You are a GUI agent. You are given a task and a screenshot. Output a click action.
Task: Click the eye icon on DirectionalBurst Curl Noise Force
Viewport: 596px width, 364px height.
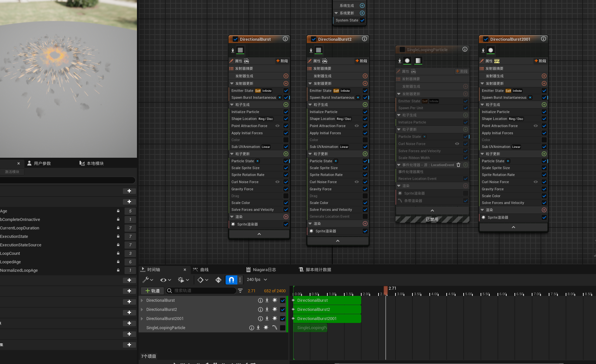point(277,182)
